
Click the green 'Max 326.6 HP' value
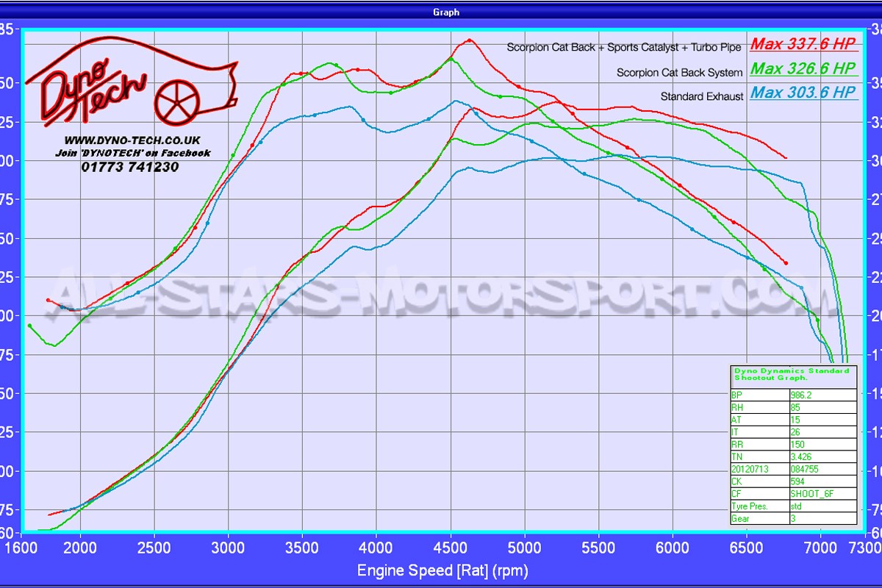pyautogui.click(x=803, y=68)
